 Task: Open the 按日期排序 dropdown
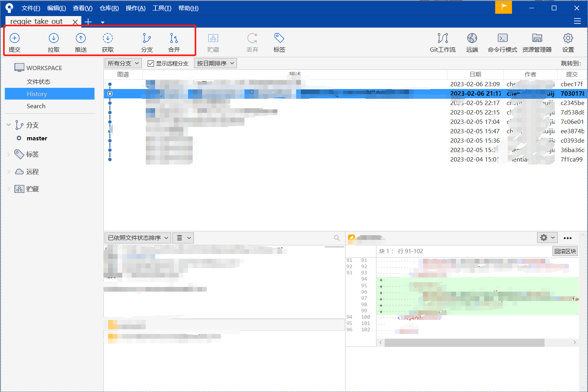click(215, 63)
